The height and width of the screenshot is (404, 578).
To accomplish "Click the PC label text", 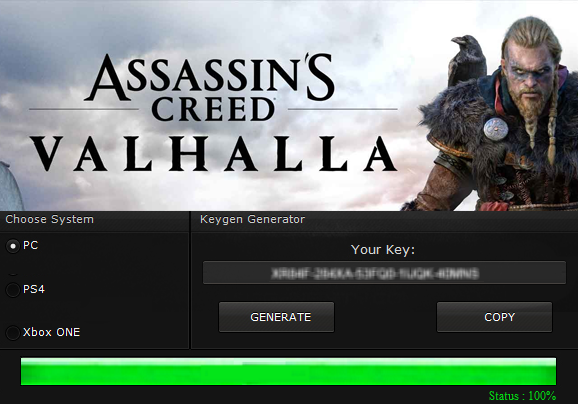I will pyautogui.click(x=30, y=245).
